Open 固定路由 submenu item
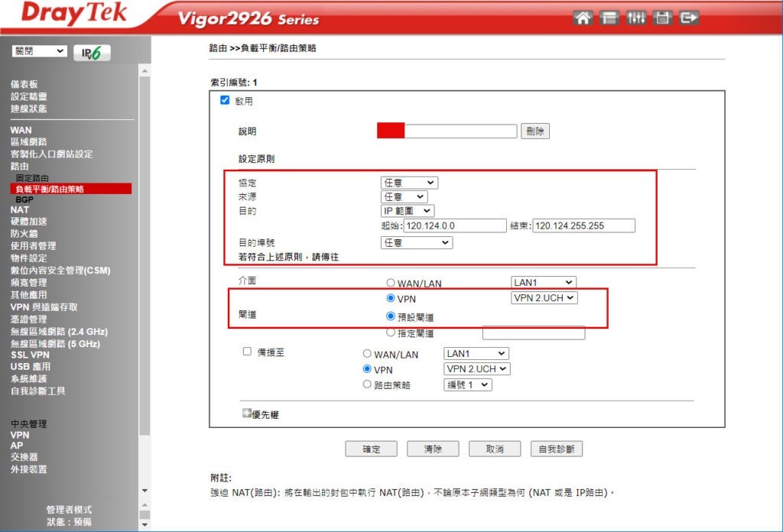The width and height of the screenshot is (783, 532). tap(32, 178)
